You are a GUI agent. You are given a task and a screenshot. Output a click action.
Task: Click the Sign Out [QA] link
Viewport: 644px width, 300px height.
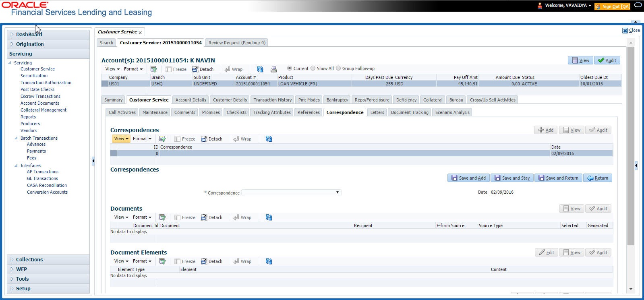click(x=612, y=6)
